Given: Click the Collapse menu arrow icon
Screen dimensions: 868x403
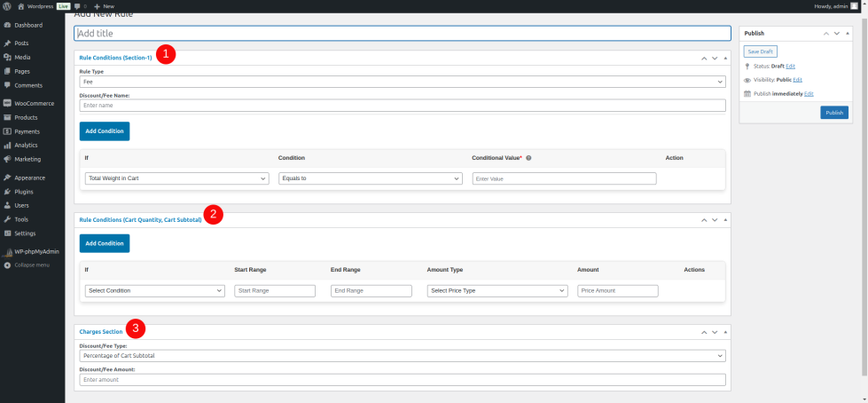Looking at the screenshot, I should pos(7,265).
